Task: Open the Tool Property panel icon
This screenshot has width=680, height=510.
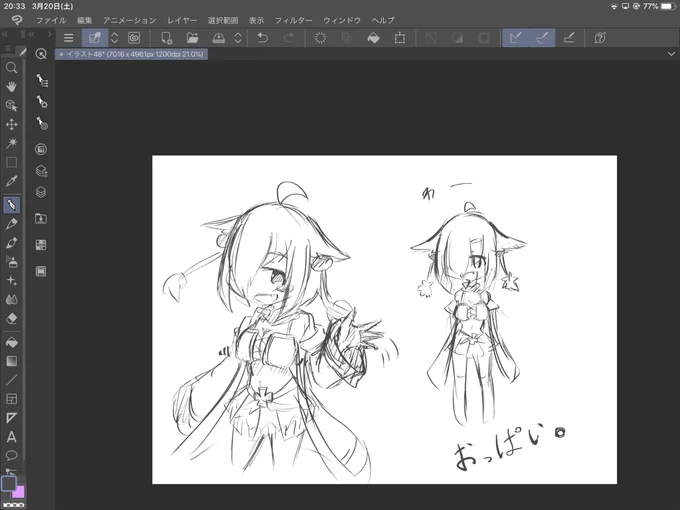Action: coord(42,102)
